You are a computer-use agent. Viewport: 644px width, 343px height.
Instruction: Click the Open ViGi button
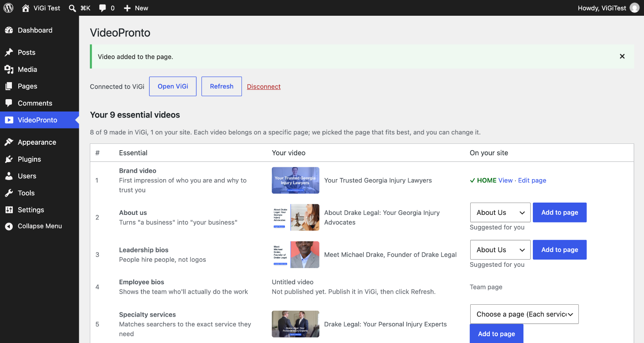[173, 86]
